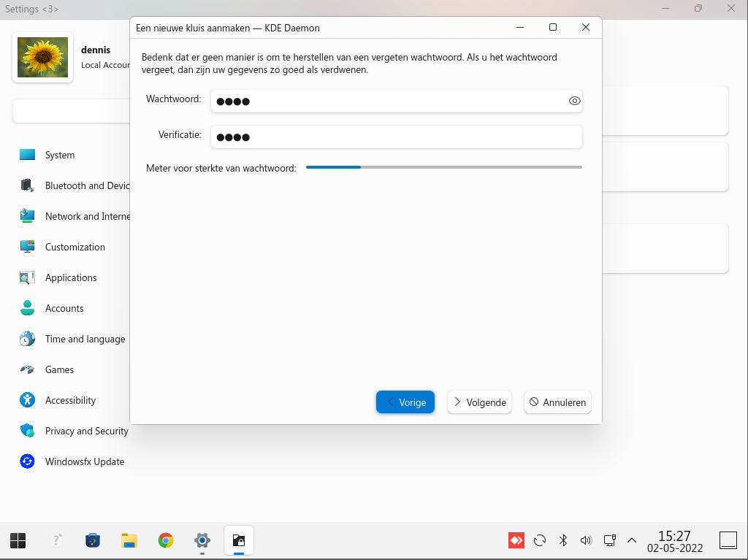Maximize the KDE Daemon dialog

[x=553, y=27]
